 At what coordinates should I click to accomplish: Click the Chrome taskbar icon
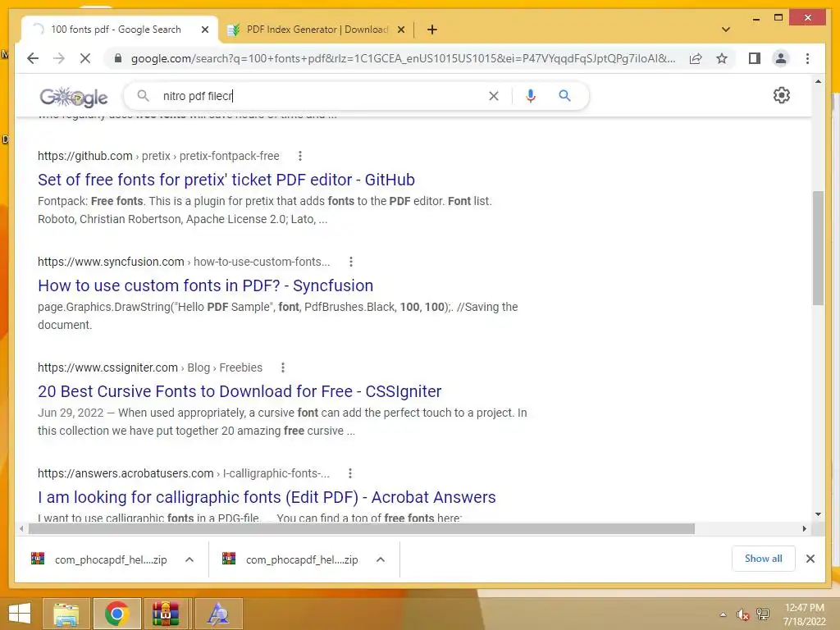pyautogui.click(x=116, y=614)
